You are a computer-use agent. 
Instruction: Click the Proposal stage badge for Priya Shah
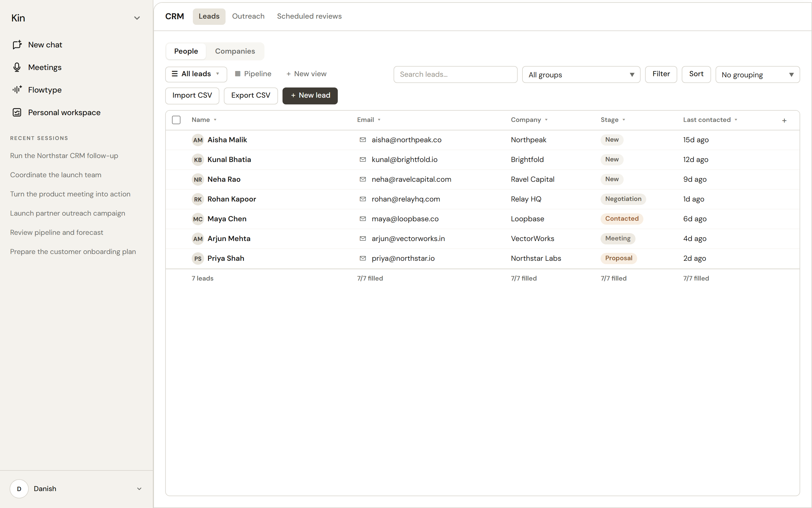618,258
